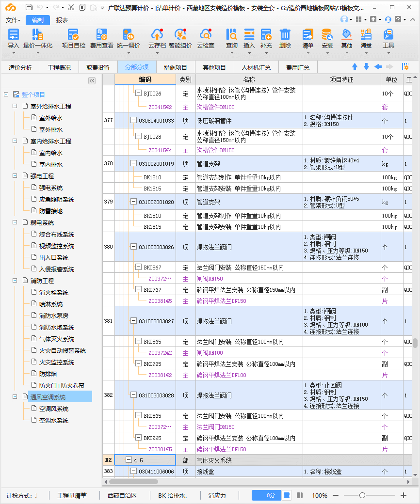The image size is (420, 504).
Task: Open the 措施项目 tab
Action: click(x=175, y=67)
